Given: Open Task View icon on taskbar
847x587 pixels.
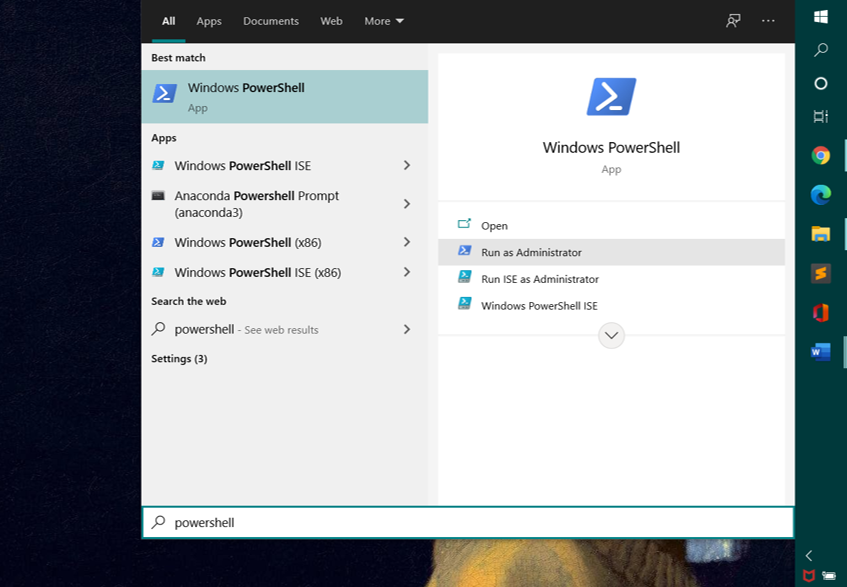Looking at the screenshot, I should click(x=821, y=117).
